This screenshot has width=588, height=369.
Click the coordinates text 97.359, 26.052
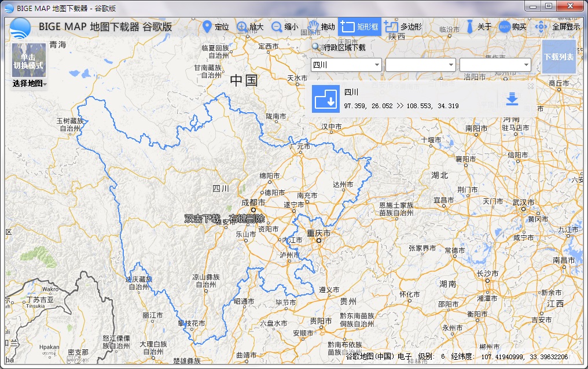368,106
